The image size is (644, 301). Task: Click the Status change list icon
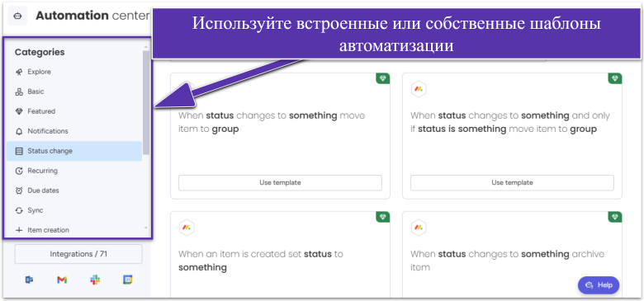click(x=19, y=151)
